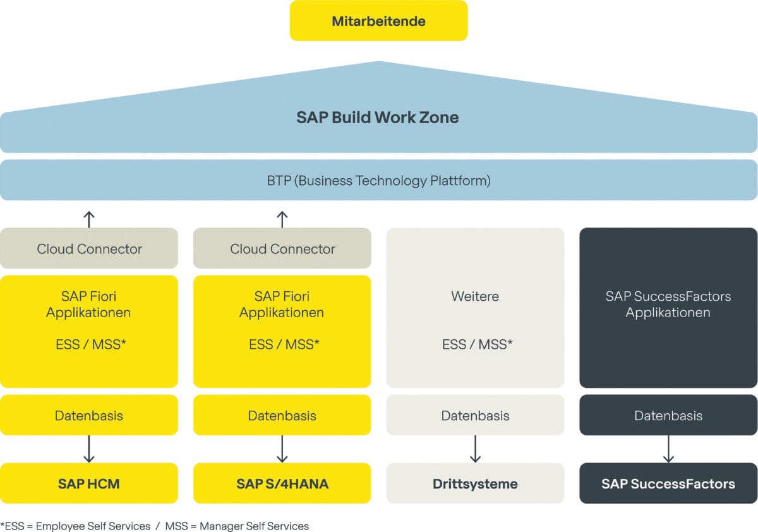Click the SAP Fiori Applikationen box above SAP HCM

pyautogui.click(x=89, y=331)
